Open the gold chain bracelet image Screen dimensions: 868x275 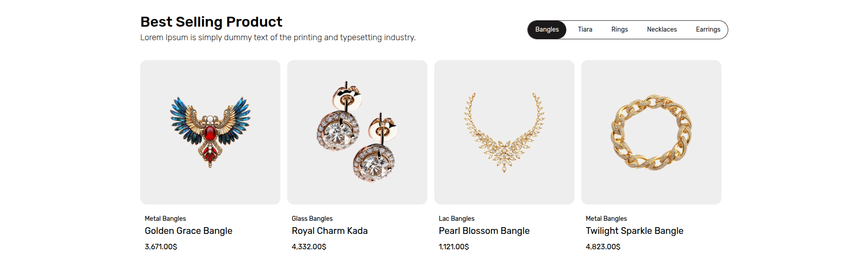pos(651,132)
